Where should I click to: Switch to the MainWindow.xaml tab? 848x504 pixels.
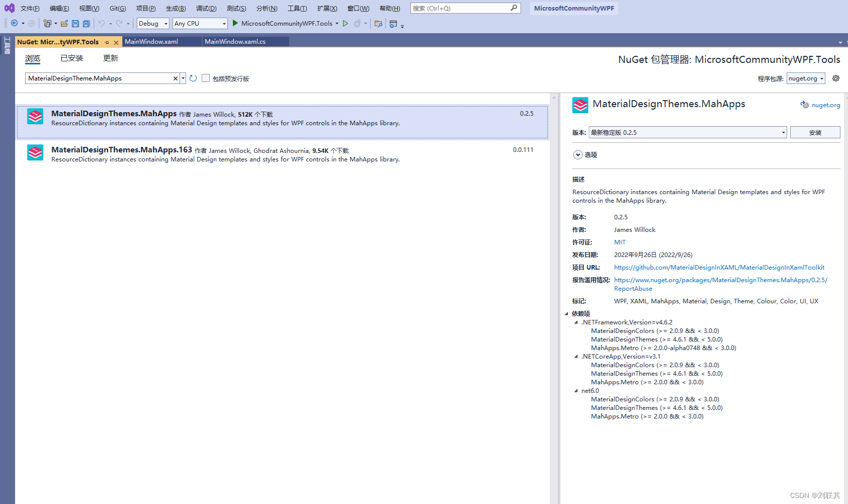coord(161,42)
